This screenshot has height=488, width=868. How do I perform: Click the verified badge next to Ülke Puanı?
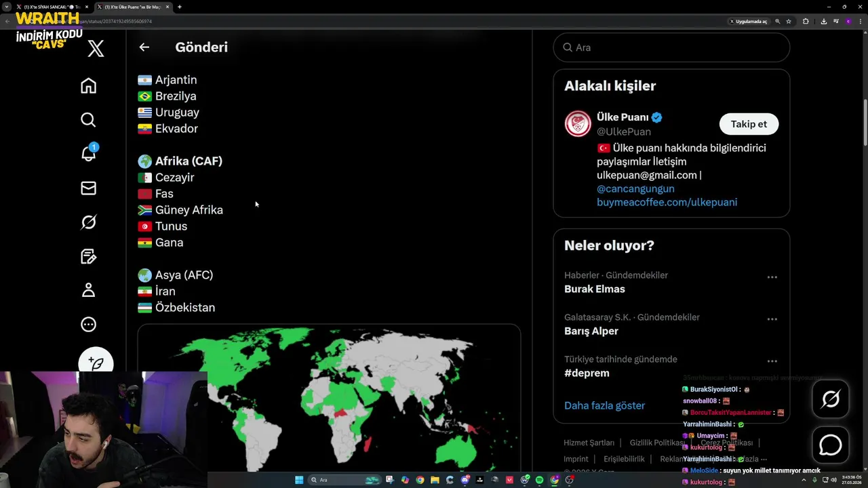tap(656, 117)
